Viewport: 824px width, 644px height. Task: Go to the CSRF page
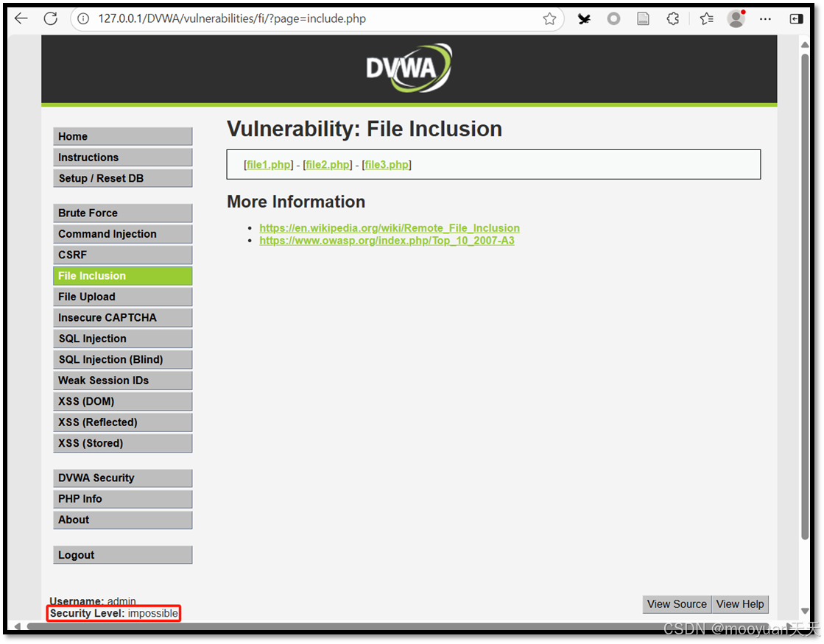[122, 255]
